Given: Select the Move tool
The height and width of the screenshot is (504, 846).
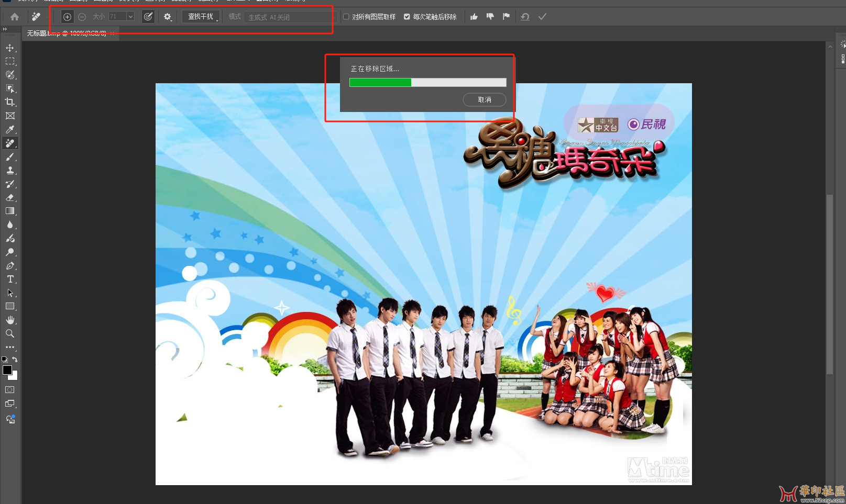Looking at the screenshot, I should (10, 48).
